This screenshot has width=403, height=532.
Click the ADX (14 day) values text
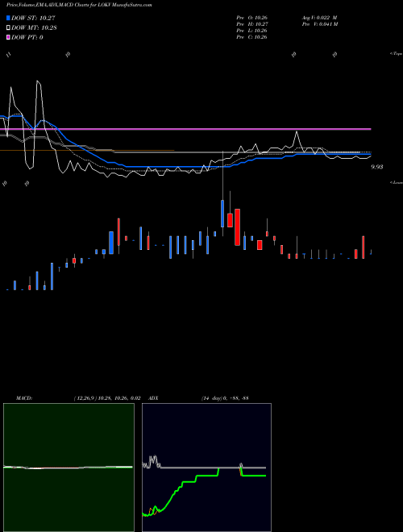click(225, 398)
